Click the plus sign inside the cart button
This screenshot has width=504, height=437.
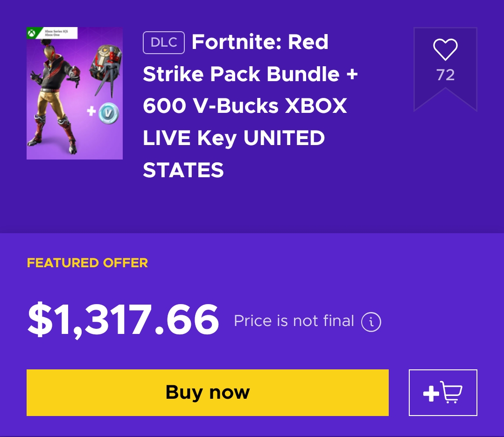pyautogui.click(x=431, y=394)
